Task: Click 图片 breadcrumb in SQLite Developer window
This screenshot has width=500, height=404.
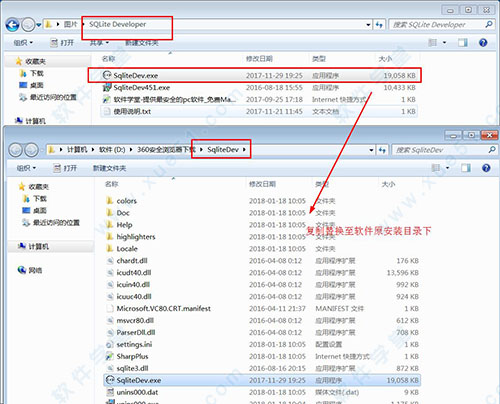Action: 70,24
